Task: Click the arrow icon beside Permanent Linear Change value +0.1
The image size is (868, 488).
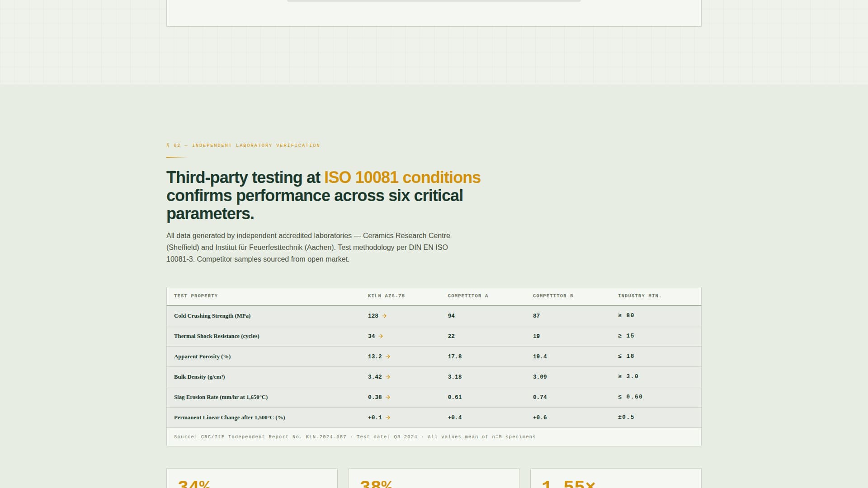Action: point(387,418)
